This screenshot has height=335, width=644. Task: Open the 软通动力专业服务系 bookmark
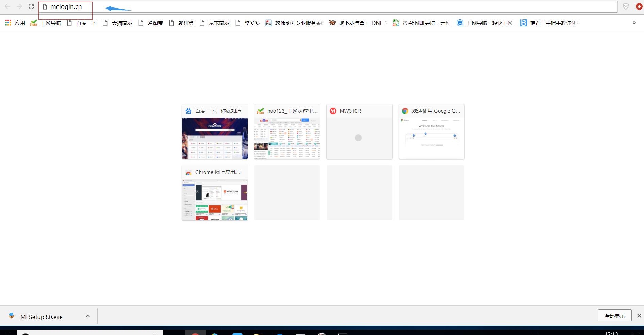click(294, 23)
